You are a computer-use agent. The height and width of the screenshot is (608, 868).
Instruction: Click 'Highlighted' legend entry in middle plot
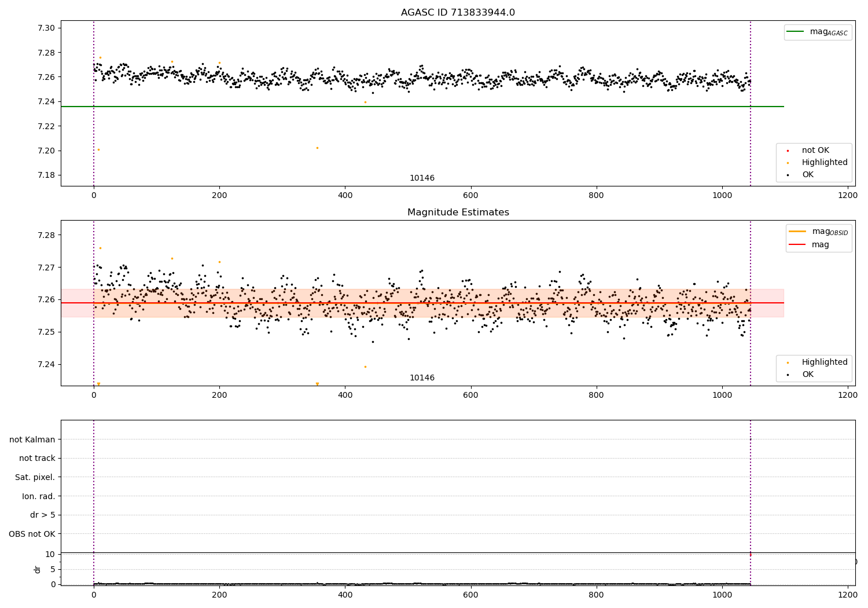pyautogui.click(x=824, y=362)
